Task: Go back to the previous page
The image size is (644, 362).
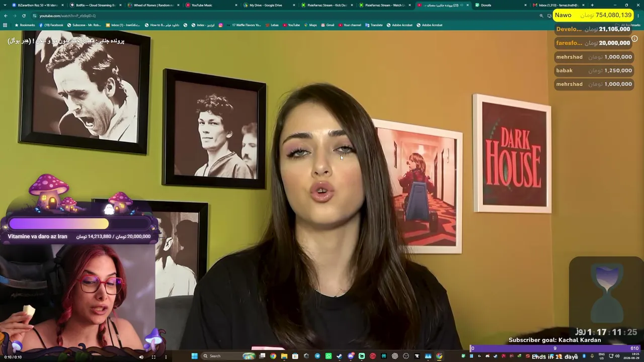Action: click(x=6, y=16)
